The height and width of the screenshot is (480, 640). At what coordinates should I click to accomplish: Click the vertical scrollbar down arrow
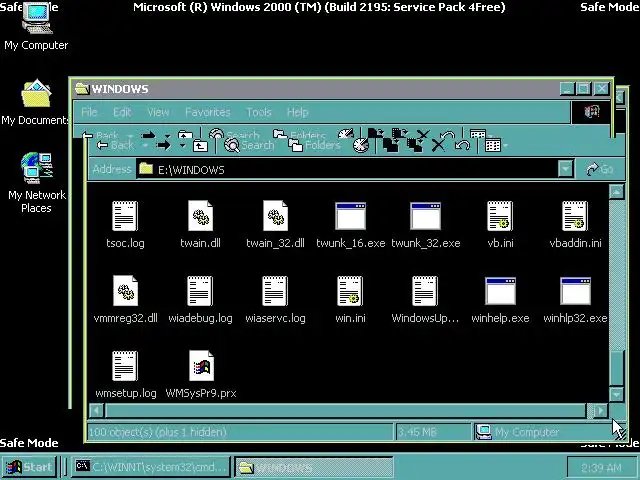pyautogui.click(x=616, y=394)
